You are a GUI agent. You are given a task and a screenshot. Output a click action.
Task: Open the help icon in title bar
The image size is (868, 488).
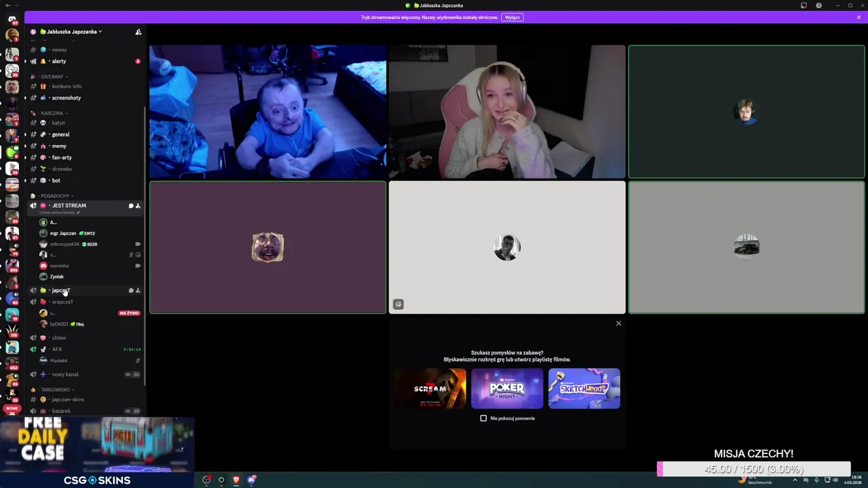click(x=818, y=5)
